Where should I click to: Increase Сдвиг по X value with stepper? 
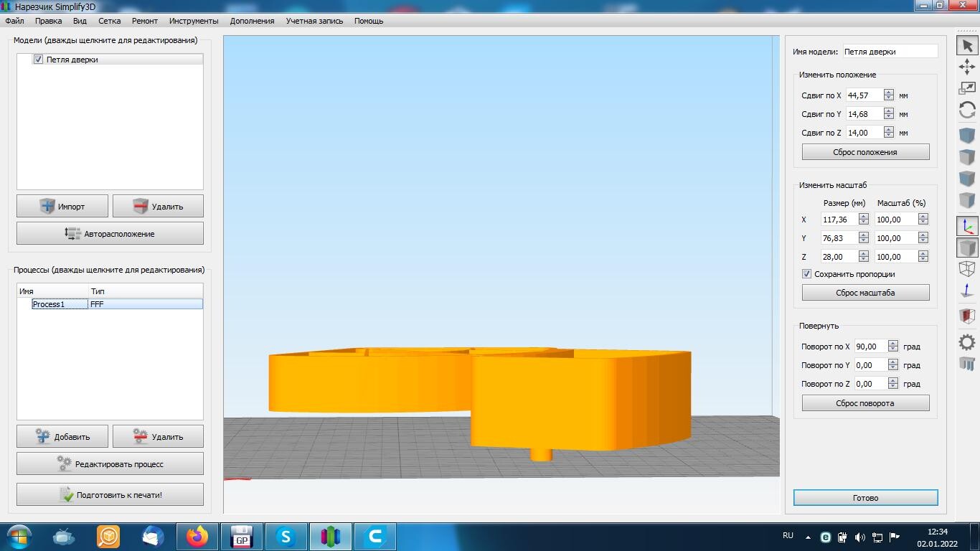(889, 92)
